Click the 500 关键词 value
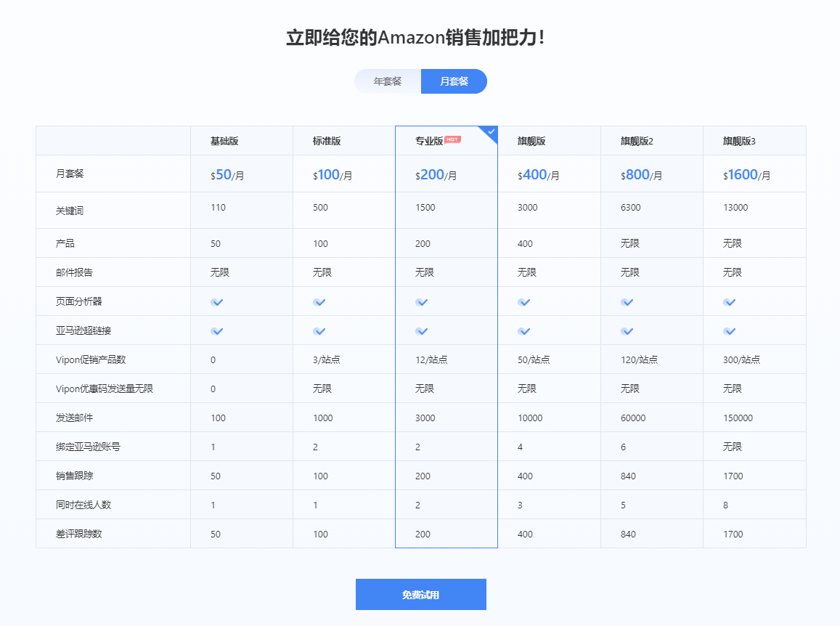840x626 pixels. pos(320,208)
